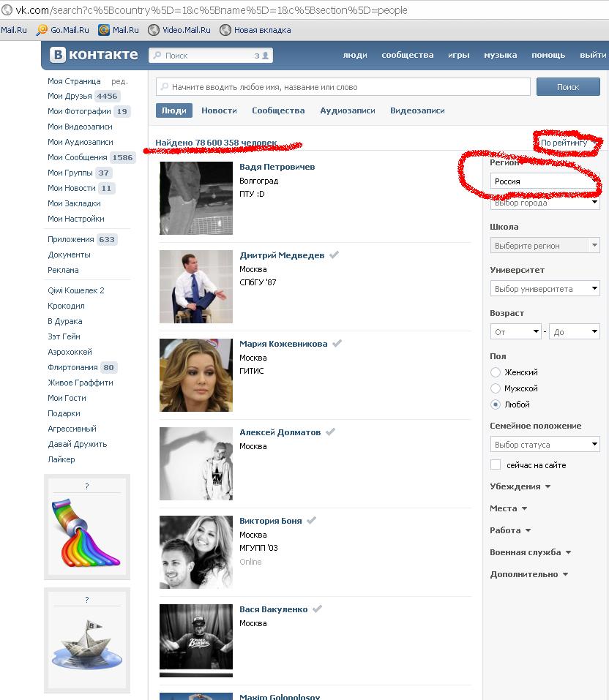Select Мужской gender radio button
Viewport: 609px width, 700px height.
coord(495,388)
